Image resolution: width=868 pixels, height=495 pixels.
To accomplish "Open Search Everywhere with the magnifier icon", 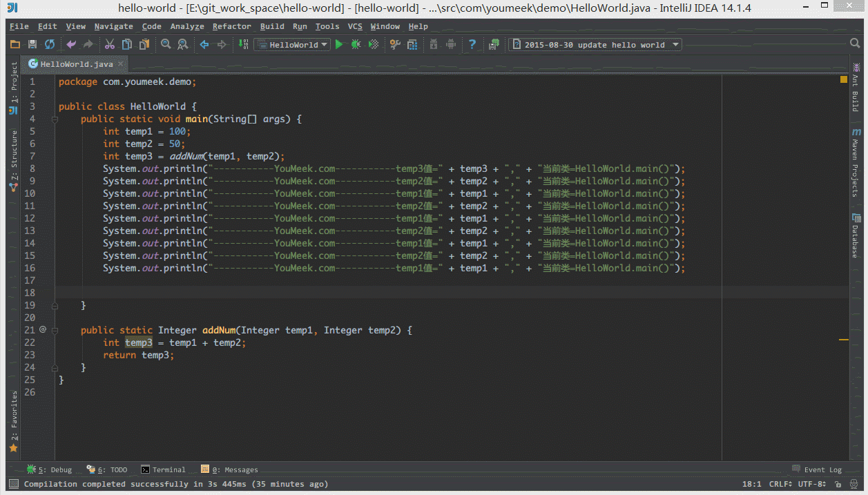I will coord(855,43).
